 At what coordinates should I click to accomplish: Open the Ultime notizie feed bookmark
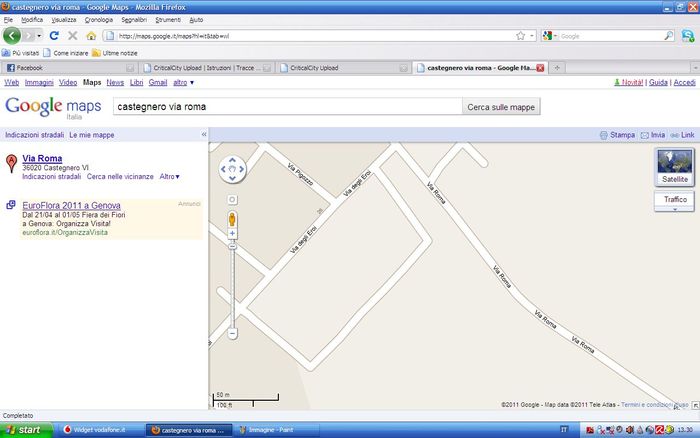pyautogui.click(x=115, y=53)
